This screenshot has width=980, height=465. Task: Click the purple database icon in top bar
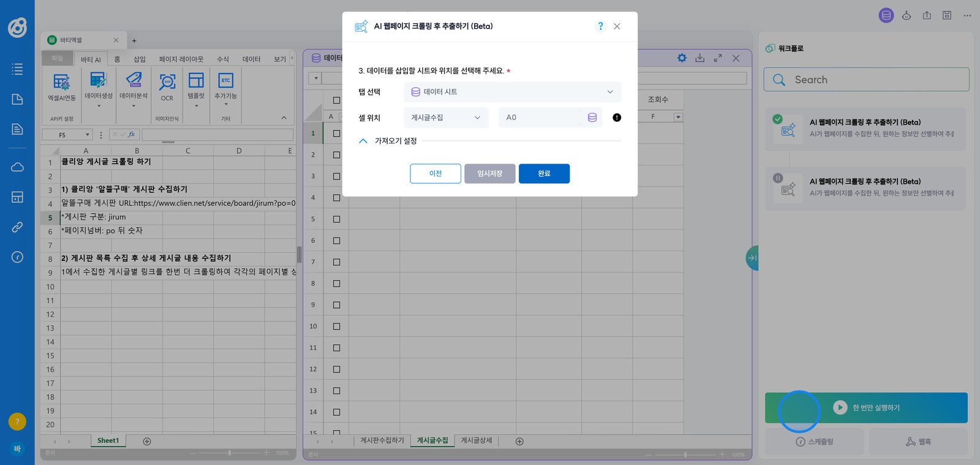pyautogui.click(x=886, y=15)
